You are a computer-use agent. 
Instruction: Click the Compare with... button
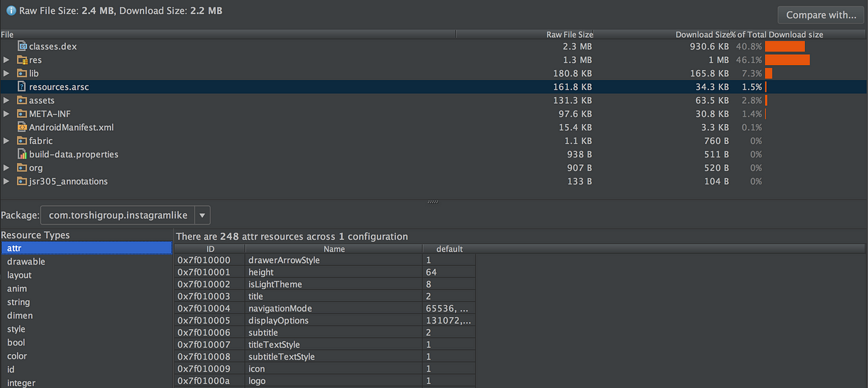tap(821, 15)
